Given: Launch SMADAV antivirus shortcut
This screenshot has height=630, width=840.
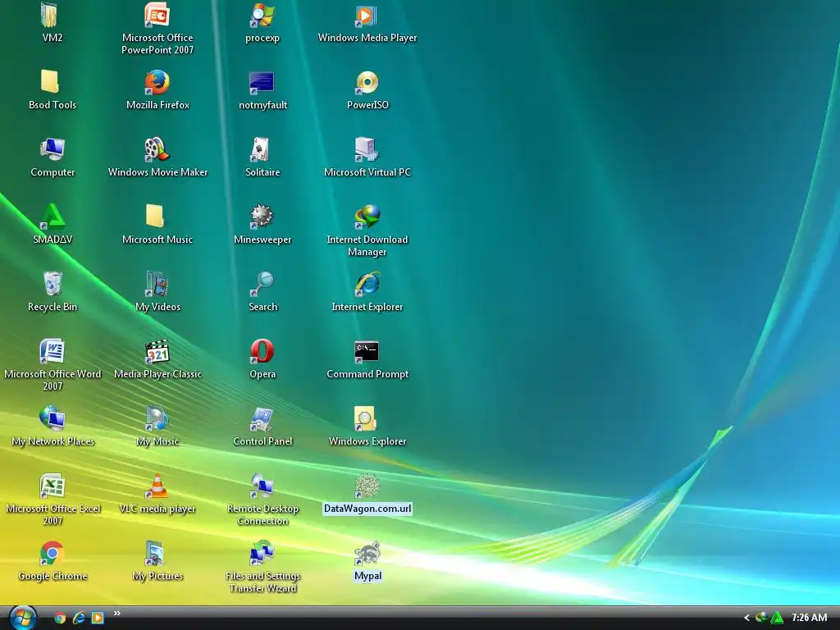Looking at the screenshot, I should (52, 217).
